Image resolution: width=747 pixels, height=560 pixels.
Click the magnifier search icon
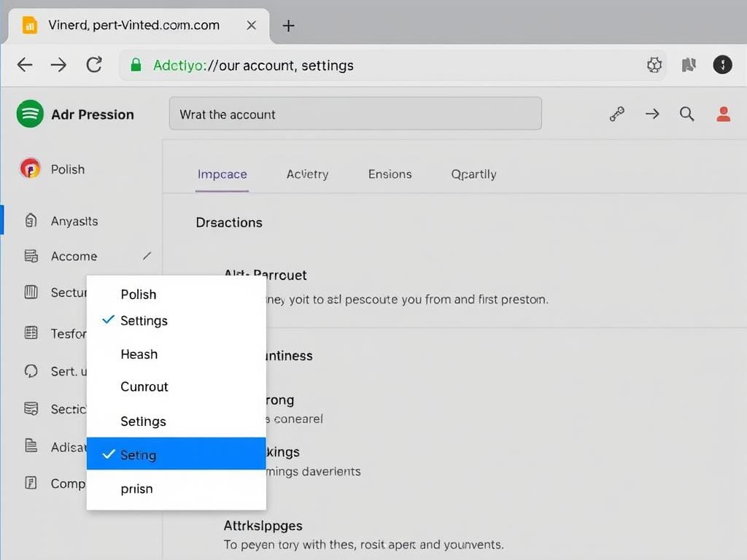click(x=686, y=114)
